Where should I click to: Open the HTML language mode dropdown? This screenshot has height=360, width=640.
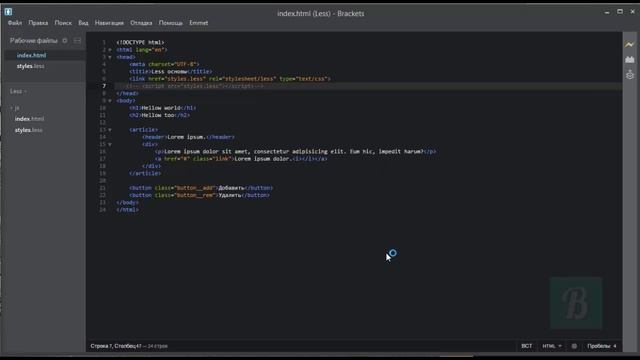point(552,346)
